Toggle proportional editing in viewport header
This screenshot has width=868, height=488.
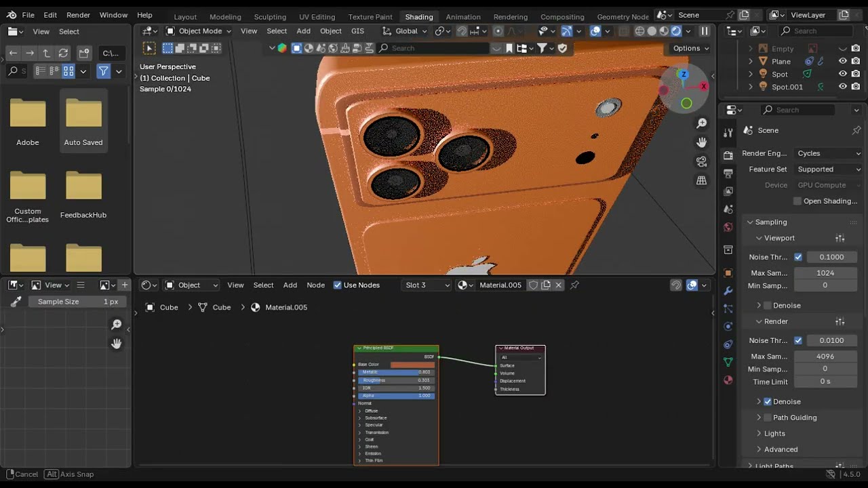(x=498, y=31)
